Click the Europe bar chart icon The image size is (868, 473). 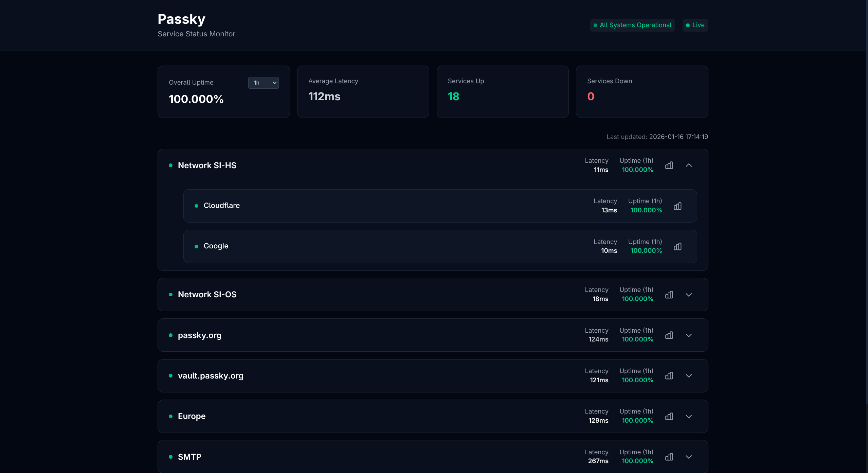click(x=669, y=417)
